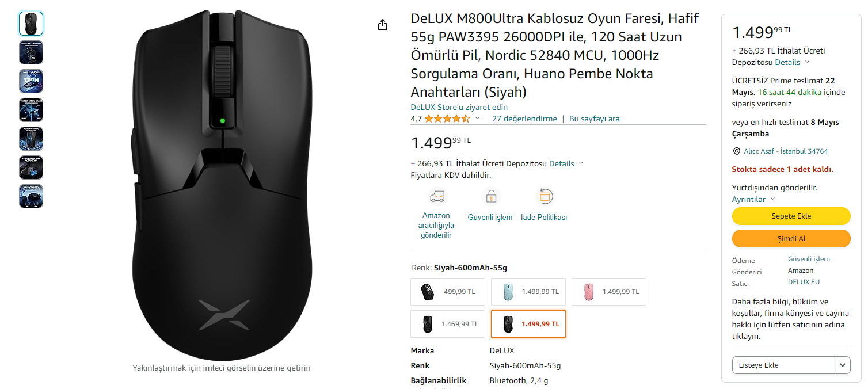This screenshot has width=868, height=389.
Task: Click the Sepete Ekle button
Action: coord(791,216)
